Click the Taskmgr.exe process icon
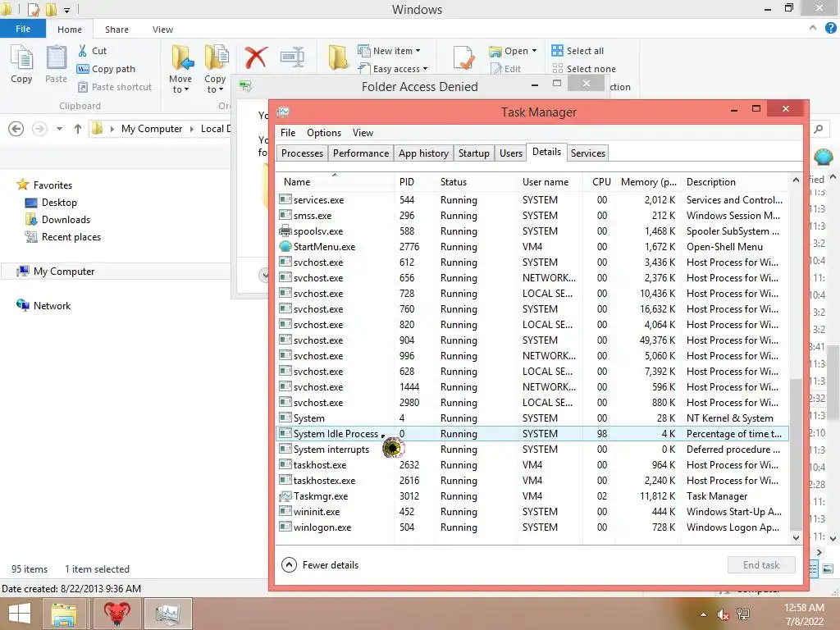840x630 pixels. click(x=285, y=496)
